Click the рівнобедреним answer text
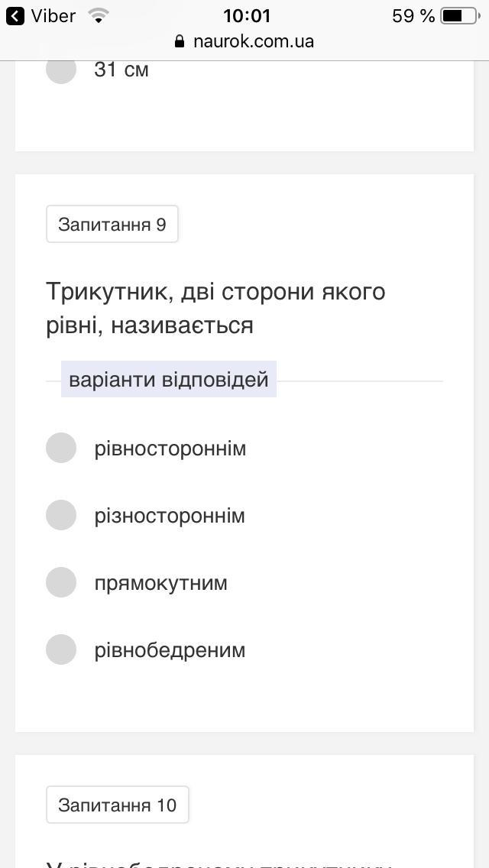This screenshot has height=868, width=489. coord(170,650)
